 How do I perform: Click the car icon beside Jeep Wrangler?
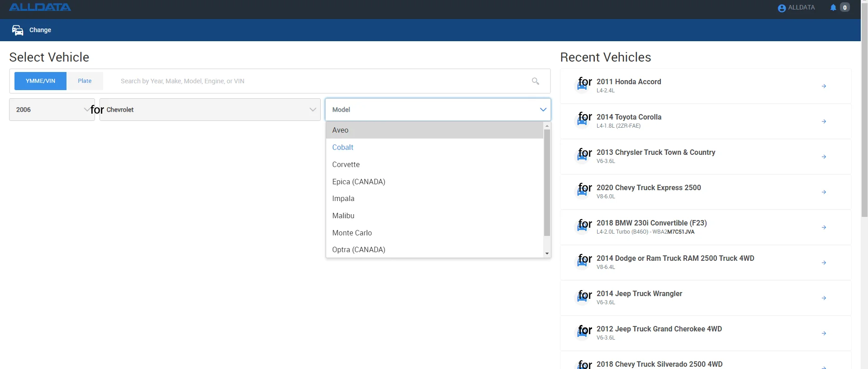point(582,298)
